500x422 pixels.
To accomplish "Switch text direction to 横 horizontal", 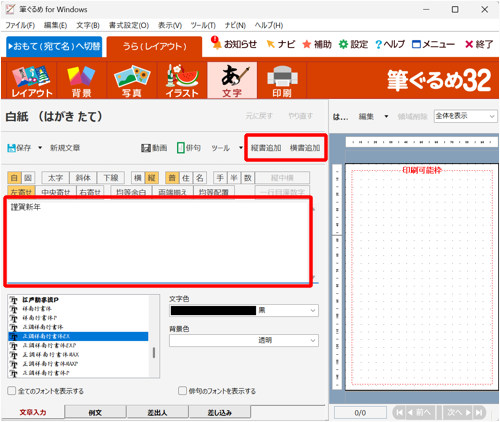I will [x=138, y=178].
